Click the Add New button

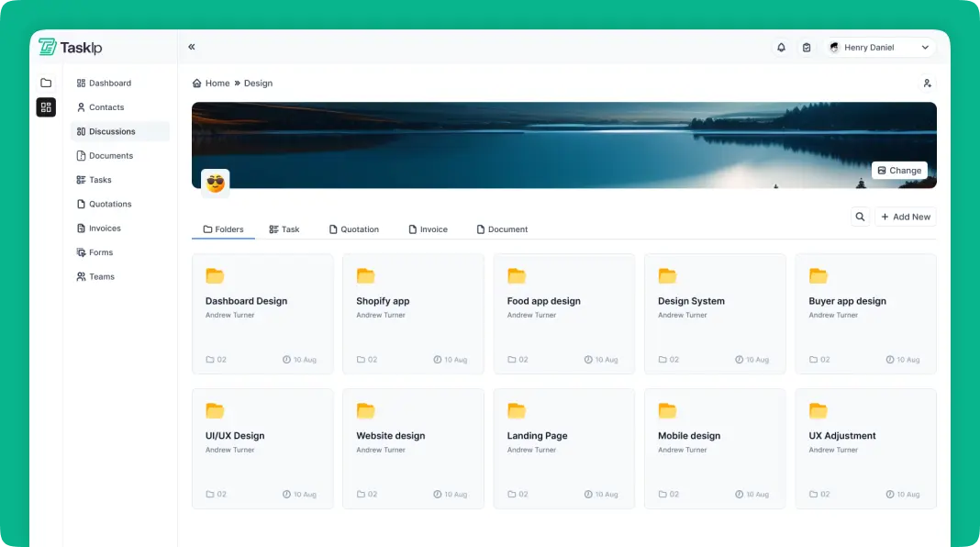click(x=906, y=217)
